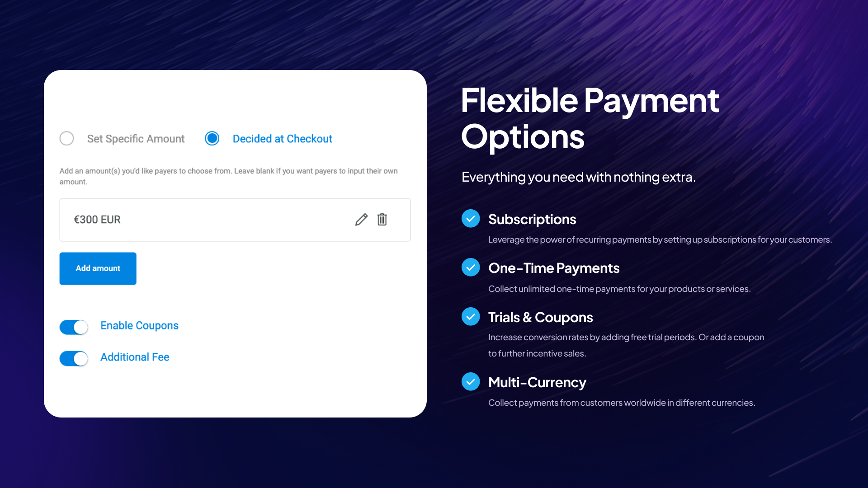Viewport: 868px width, 488px height.
Task: Click the Multi-Currency feature label
Action: [x=538, y=381]
